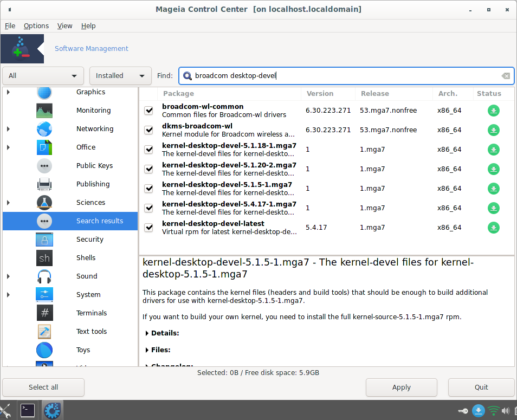Screen dimensions: 517x420
Task: Click the Shells sh icon
Action: coord(44,258)
